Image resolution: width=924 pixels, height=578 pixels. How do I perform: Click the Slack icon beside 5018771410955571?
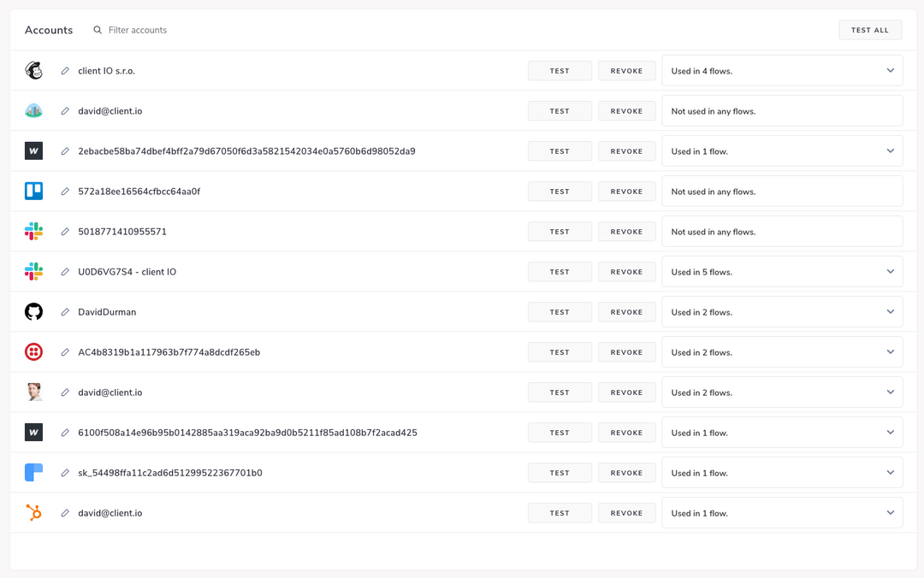click(33, 231)
